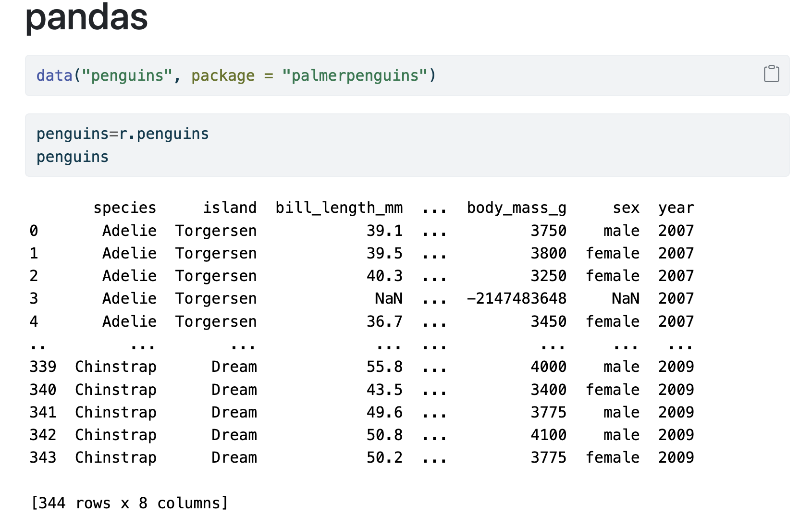Viewport: 812px width, 516px height.
Task: Click the "pandas" section heading
Action: (x=86, y=17)
